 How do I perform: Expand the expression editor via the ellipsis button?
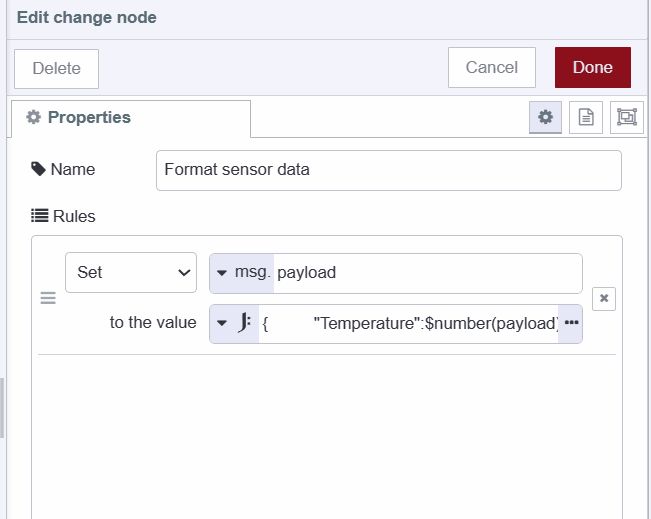click(x=571, y=323)
